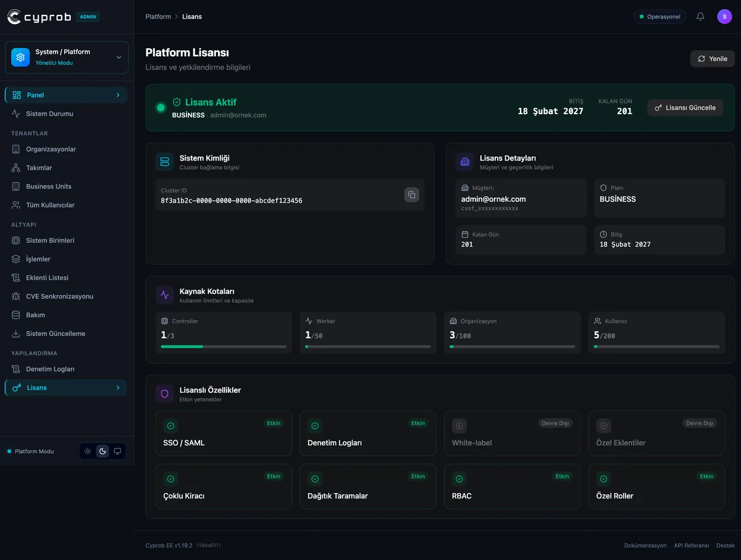Click the SSO / SAML check icon

tap(170, 426)
